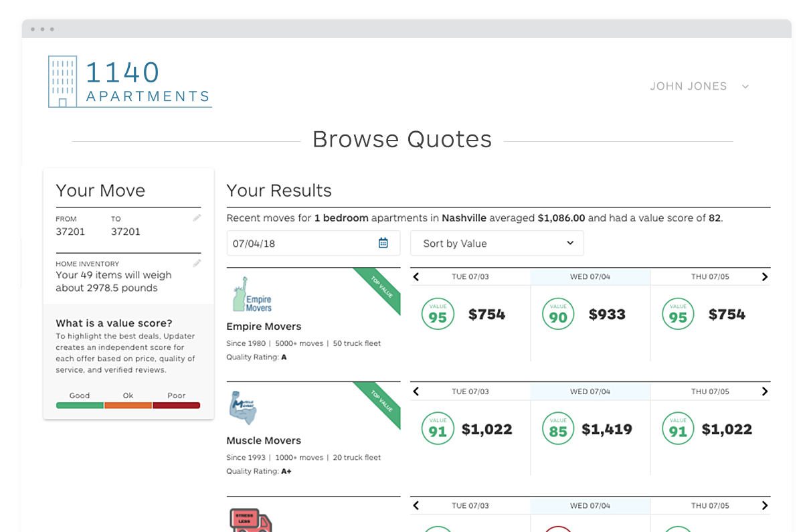Image resolution: width=805 pixels, height=532 pixels.
Task: Open the Sort by Value dropdown
Action: point(497,243)
